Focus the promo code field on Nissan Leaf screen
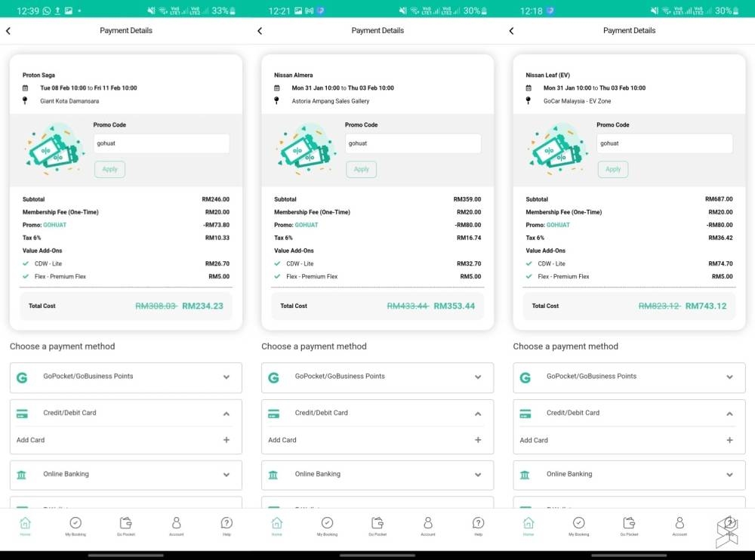This screenshot has height=560, width=755. pos(665,143)
